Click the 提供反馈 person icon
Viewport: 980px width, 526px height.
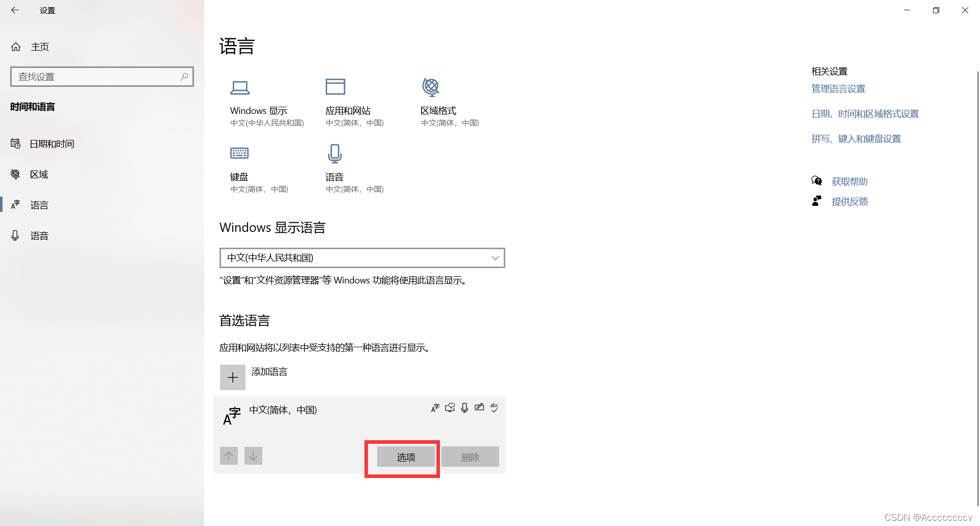(817, 201)
